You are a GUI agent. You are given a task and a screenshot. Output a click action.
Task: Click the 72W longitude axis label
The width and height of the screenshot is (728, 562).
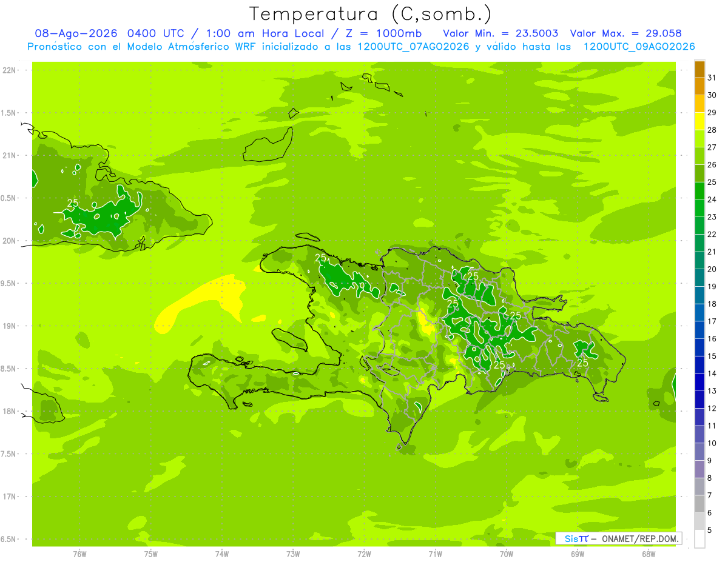point(364,554)
